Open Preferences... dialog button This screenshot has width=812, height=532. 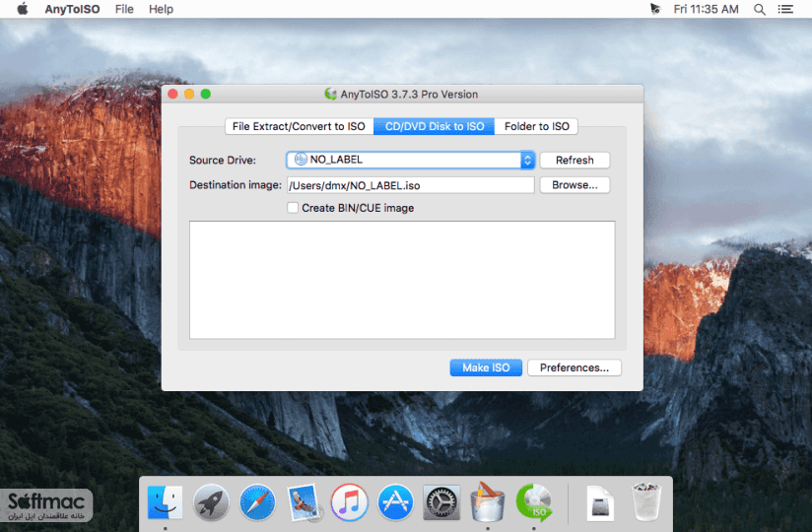coord(575,367)
